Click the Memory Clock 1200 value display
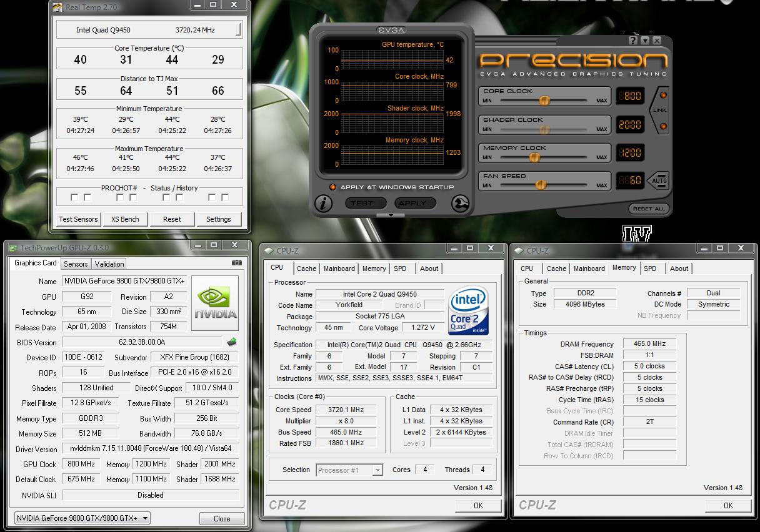Screen dimensions: 760x532 [x=629, y=152]
